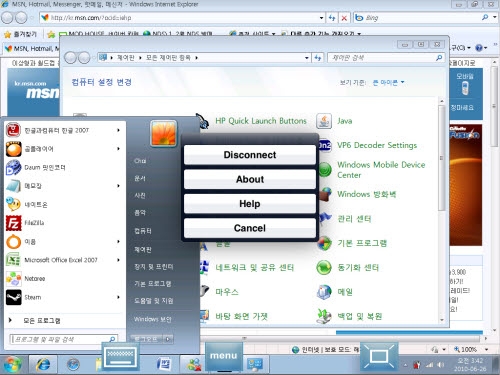The width and height of the screenshot is (500, 375).
Task: Expand the 한글 2007 submenu arrow
Action: (x=118, y=130)
